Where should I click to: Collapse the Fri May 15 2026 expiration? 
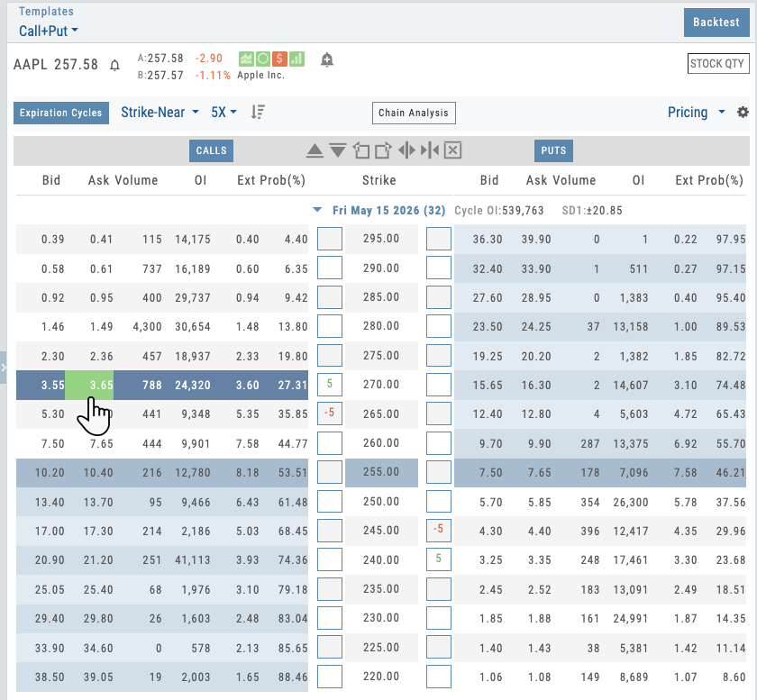[x=317, y=210]
